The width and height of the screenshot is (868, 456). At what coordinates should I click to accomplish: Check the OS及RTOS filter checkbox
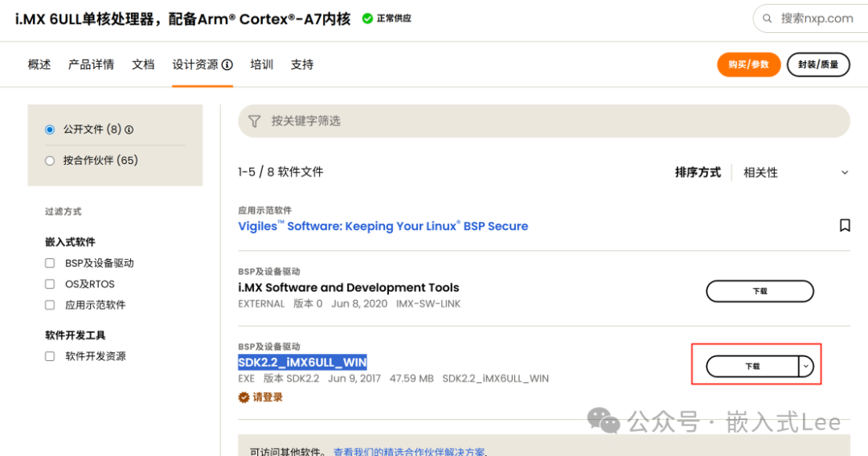50,284
